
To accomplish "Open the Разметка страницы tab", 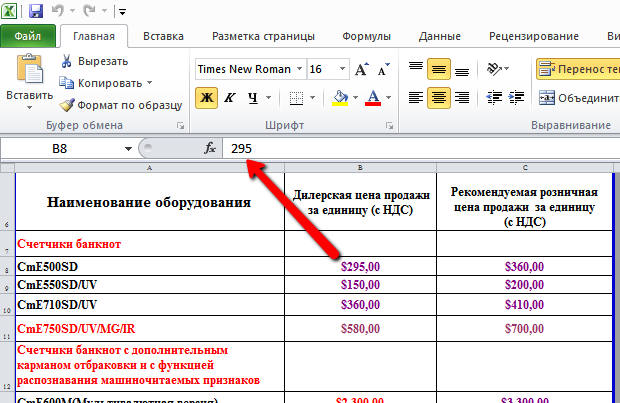I will (263, 36).
